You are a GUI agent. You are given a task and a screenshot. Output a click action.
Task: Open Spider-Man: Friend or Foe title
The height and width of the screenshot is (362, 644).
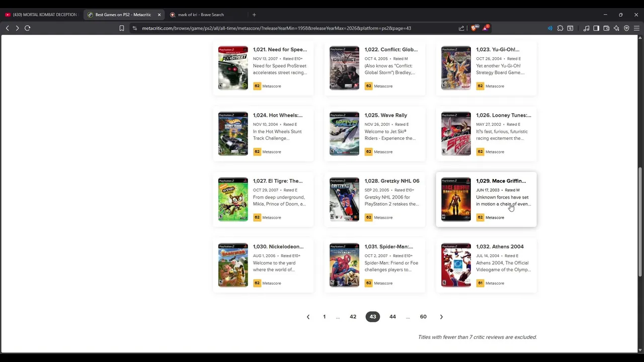388,247
